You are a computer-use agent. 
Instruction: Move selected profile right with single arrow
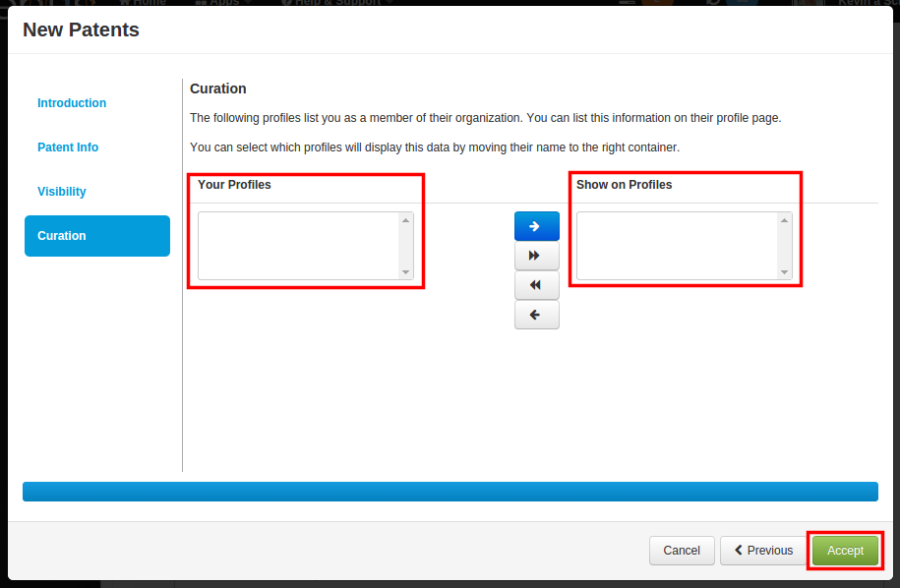[x=537, y=226]
